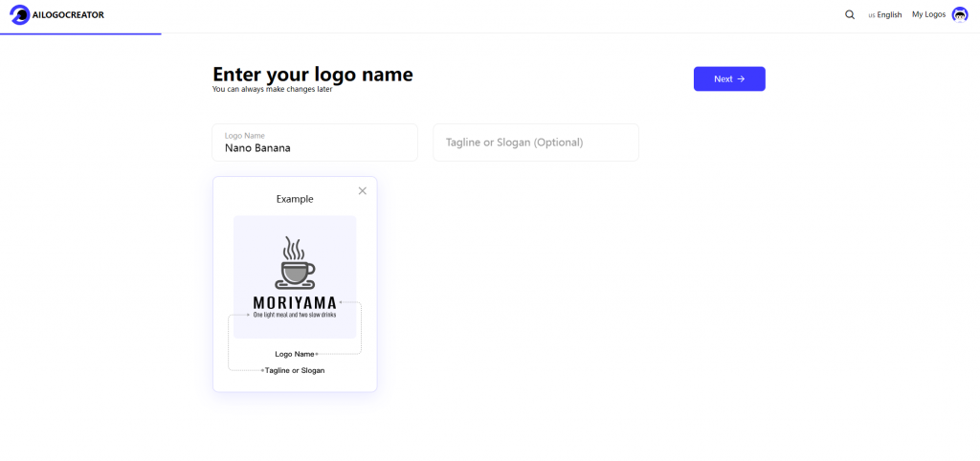Click the AILOGOCREATOR brand name text
980x461 pixels.
pyautogui.click(x=68, y=16)
